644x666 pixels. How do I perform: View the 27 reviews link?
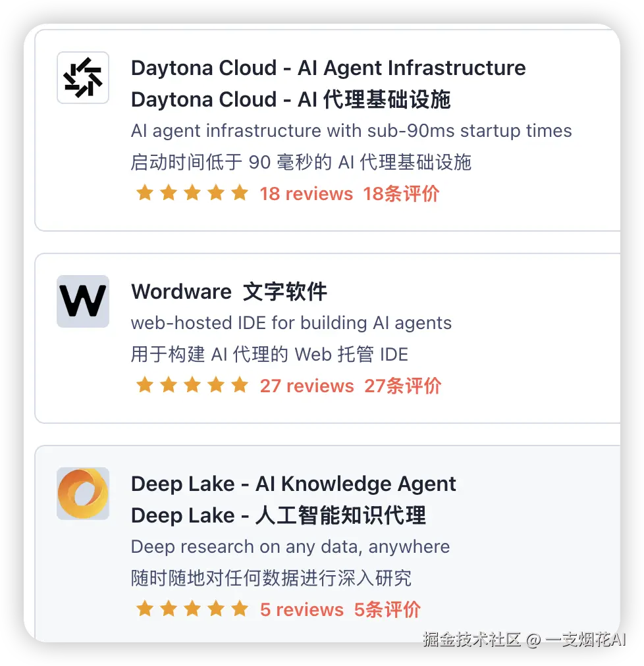[x=307, y=386]
